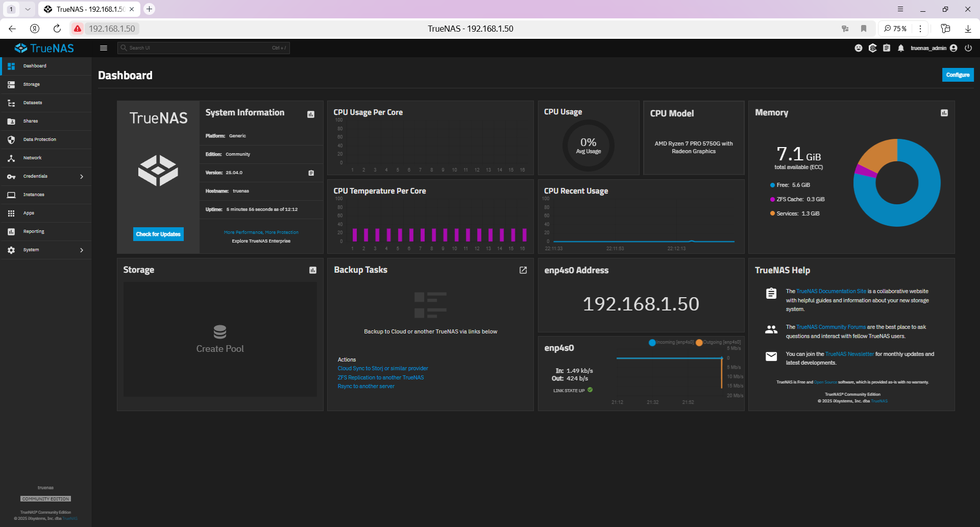Click Incoming [enp4s0] legend swatch
The height and width of the screenshot is (527, 980).
pyautogui.click(x=652, y=343)
